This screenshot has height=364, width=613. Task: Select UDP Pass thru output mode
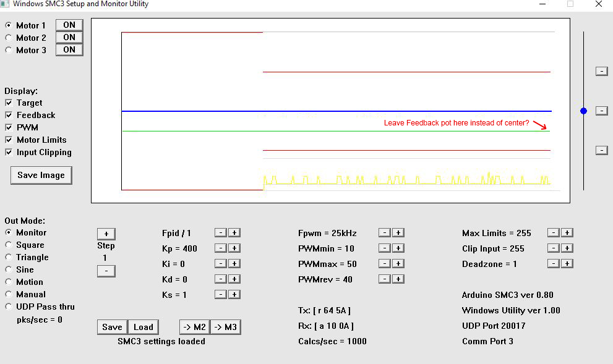[8, 307]
